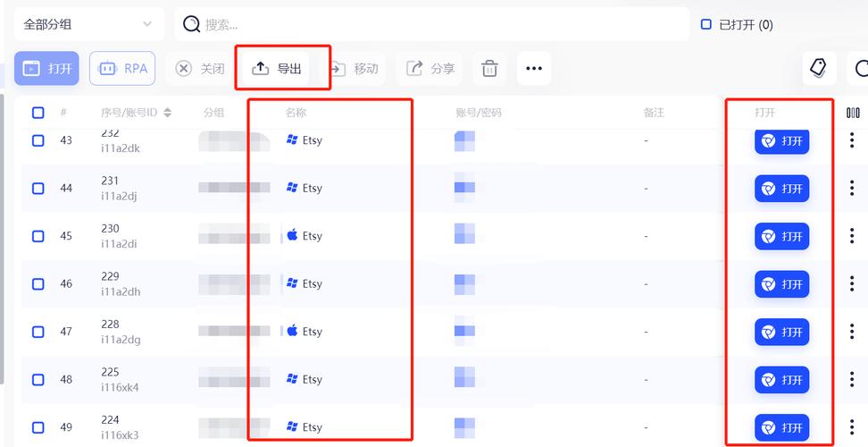Viewport: 868px width, 447px height.
Task: Open column settings icon in table header
Action: [852, 113]
